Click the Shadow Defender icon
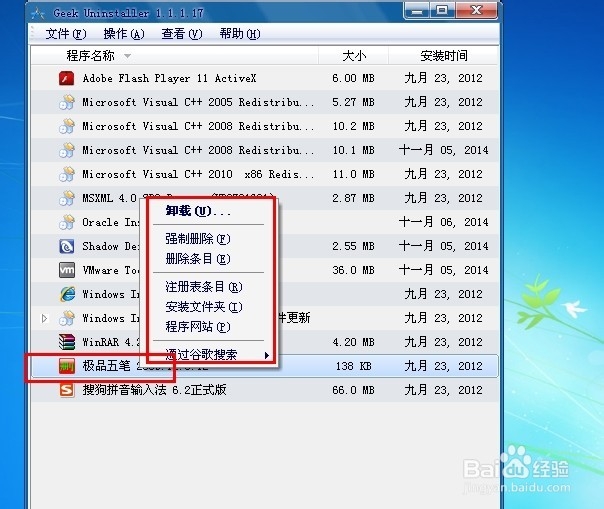The height and width of the screenshot is (509, 604). coord(67,246)
